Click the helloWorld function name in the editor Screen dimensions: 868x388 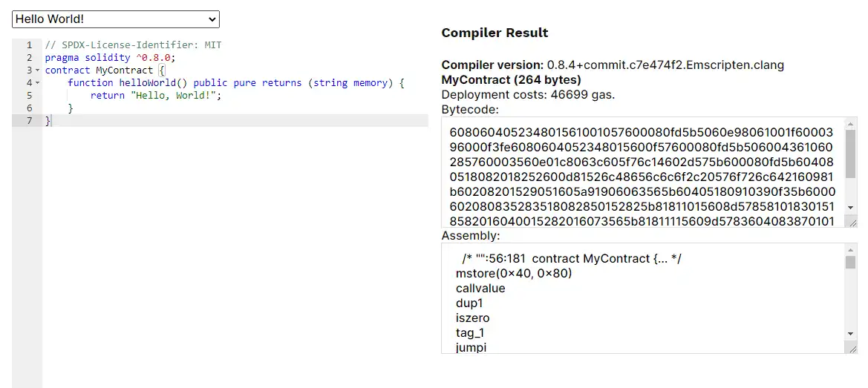[x=147, y=83]
